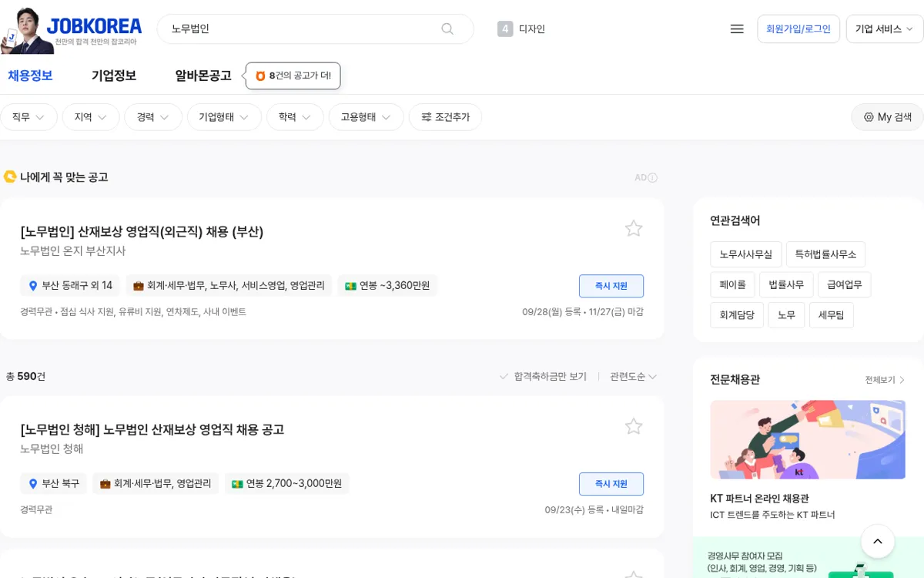Screen dimensions: 924x578
Task: Click the My 검색 button
Action: click(x=887, y=117)
